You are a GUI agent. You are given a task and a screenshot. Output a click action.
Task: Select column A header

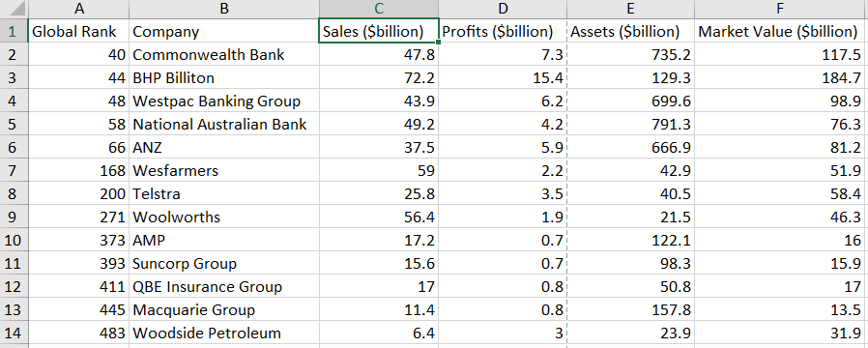tap(79, 10)
